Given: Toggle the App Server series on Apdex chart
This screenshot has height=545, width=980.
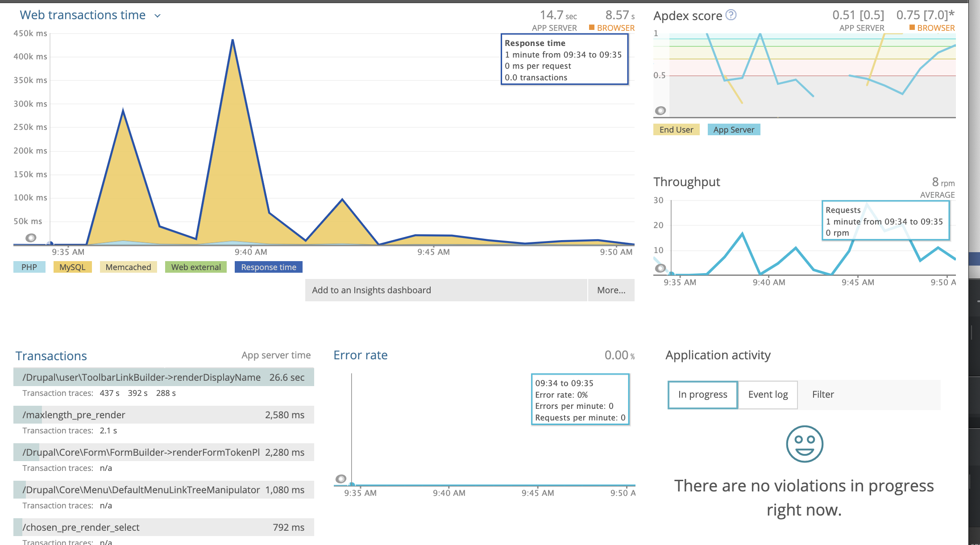Looking at the screenshot, I should (x=733, y=129).
